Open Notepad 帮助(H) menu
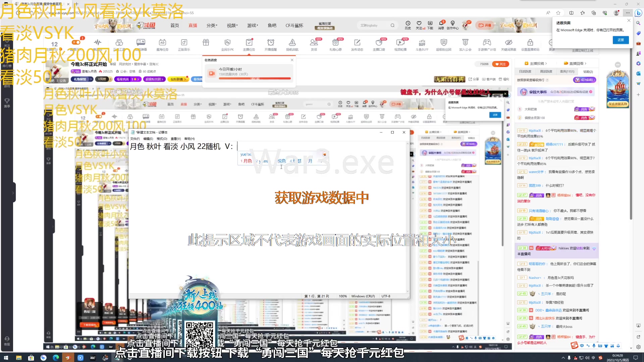This screenshot has height=362, width=644. (x=190, y=139)
